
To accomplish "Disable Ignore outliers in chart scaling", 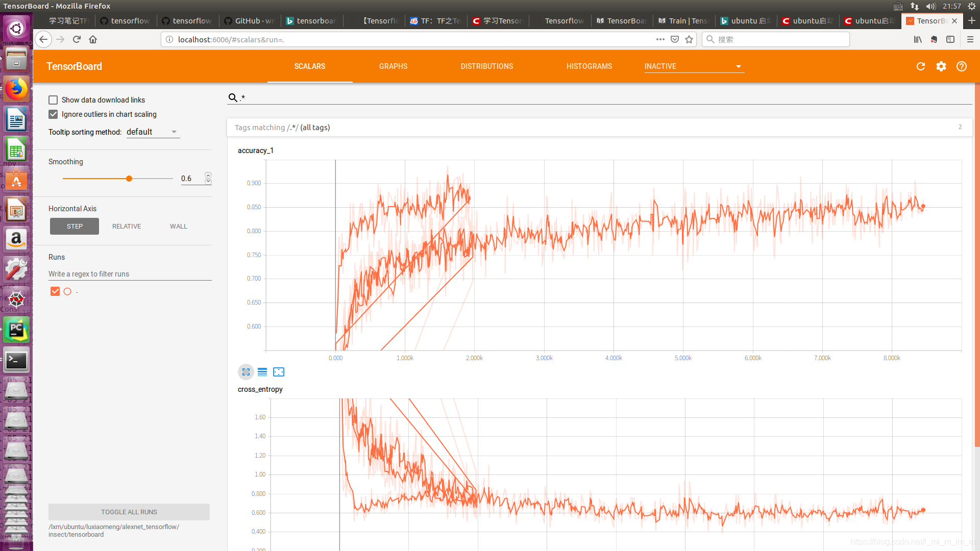I will tap(53, 114).
